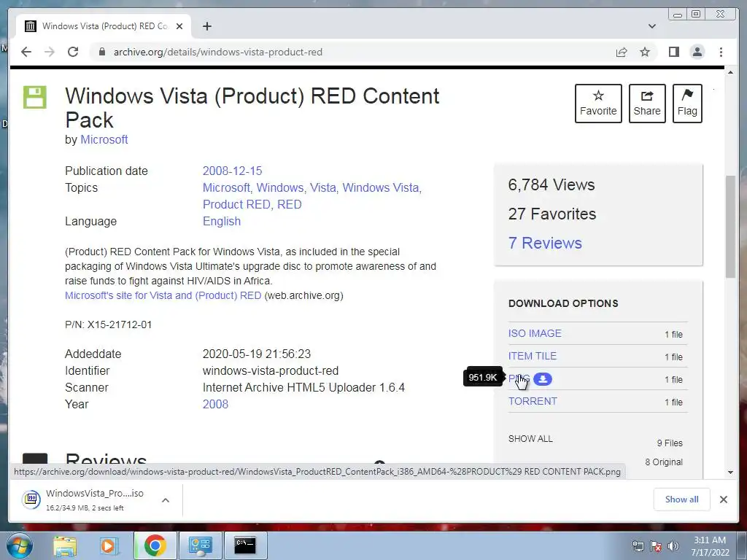
Task: Click the PNG download arrow icon
Action: [543, 379]
